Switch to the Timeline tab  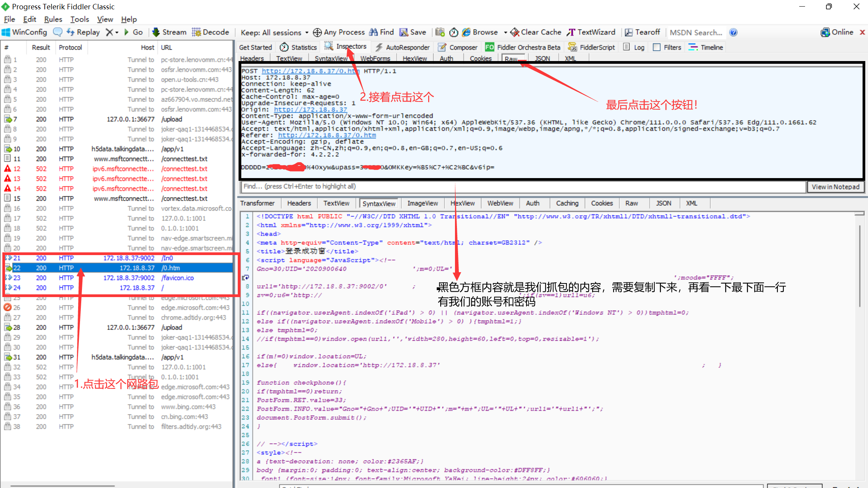pyautogui.click(x=706, y=47)
